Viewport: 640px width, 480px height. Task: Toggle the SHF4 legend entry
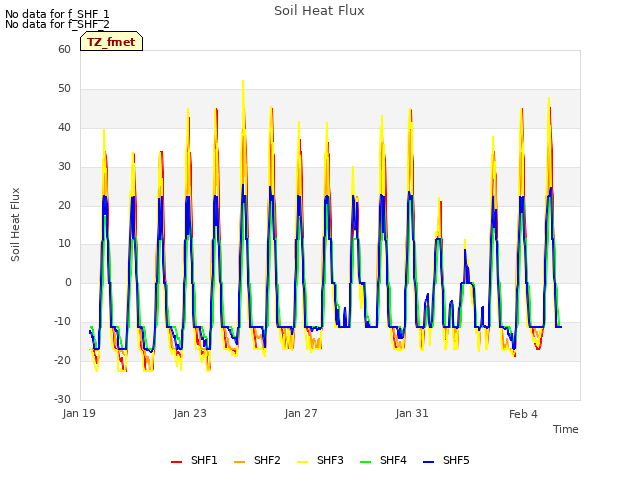(x=383, y=460)
